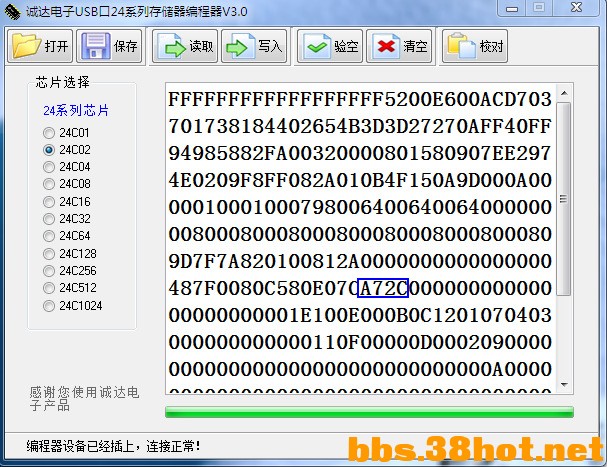Pick the 24C64 chip option

point(67,235)
